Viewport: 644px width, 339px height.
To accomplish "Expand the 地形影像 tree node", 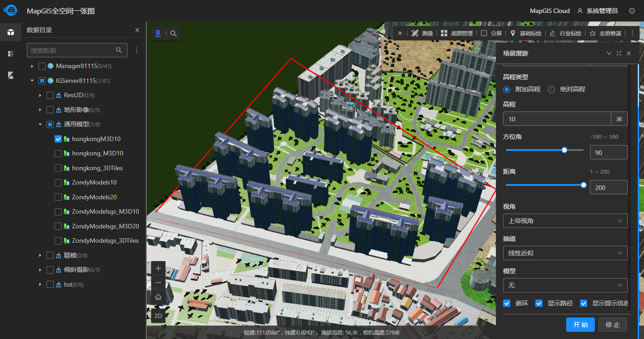I will coord(40,110).
